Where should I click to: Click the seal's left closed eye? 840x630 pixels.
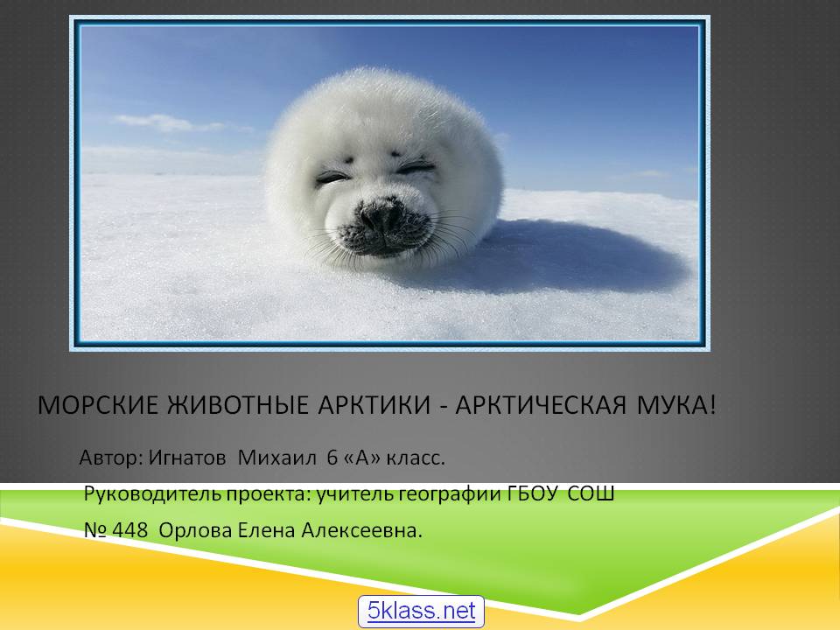pos(332,178)
